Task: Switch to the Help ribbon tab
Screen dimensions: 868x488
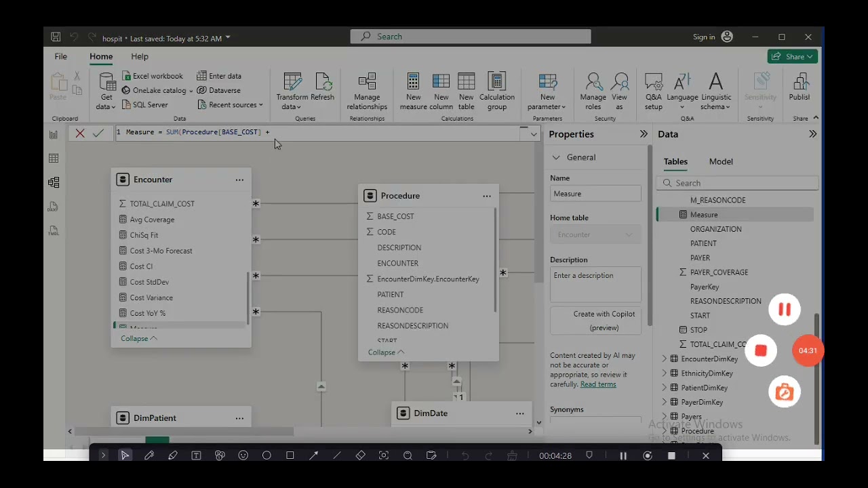Action: (140, 56)
